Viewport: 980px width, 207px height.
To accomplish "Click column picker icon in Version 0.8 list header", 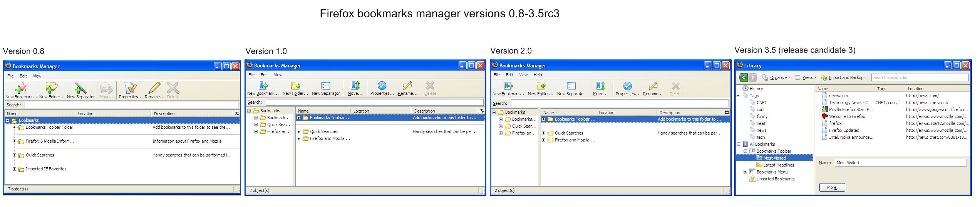I will (236, 113).
